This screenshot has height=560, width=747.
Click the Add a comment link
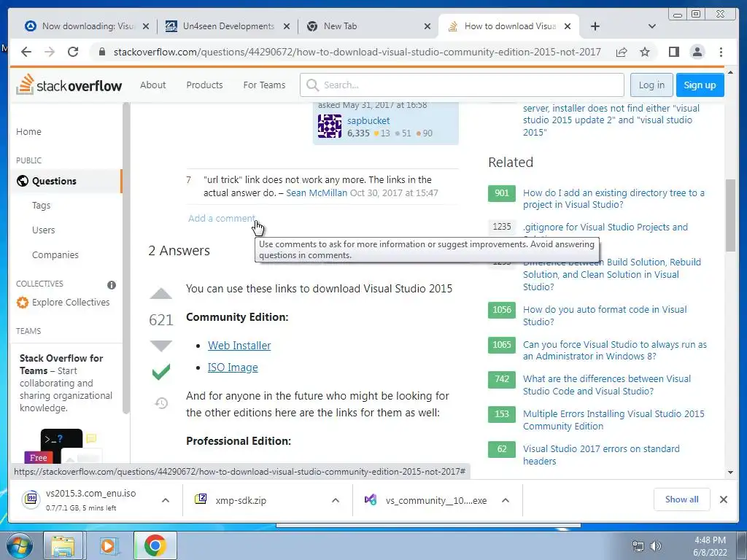click(x=222, y=218)
